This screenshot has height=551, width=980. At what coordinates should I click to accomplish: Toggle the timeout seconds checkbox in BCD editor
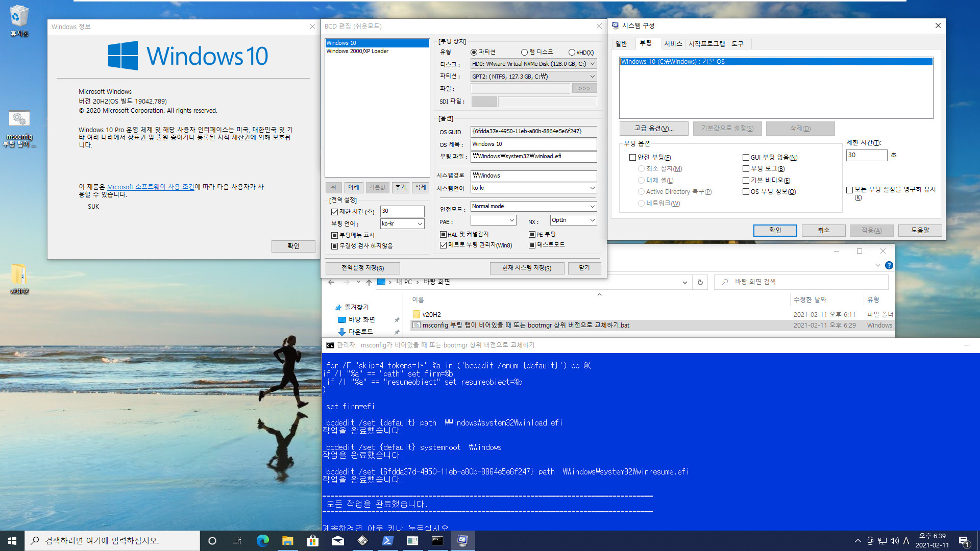pyautogui.click(x=334, y=212)
